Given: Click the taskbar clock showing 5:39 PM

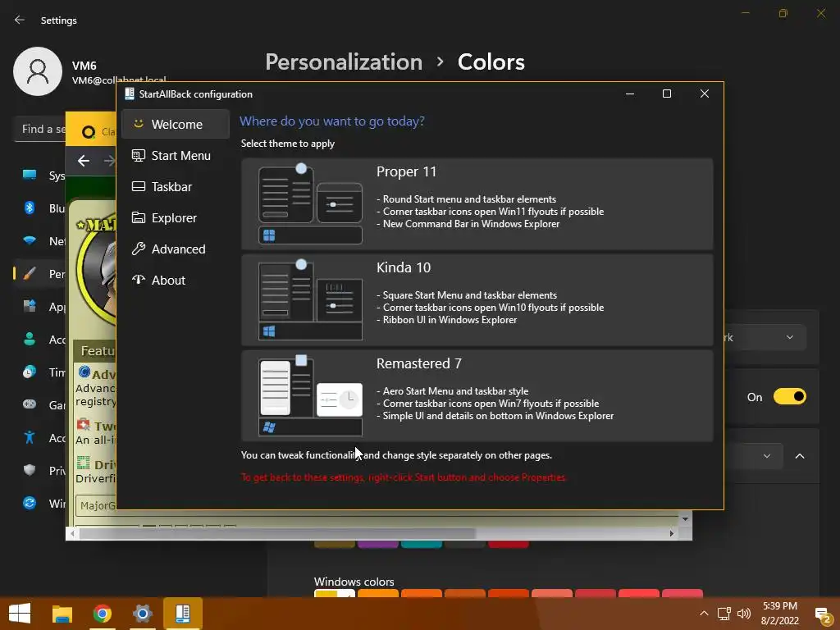Looking at the screenshot, I should [780, 614].
